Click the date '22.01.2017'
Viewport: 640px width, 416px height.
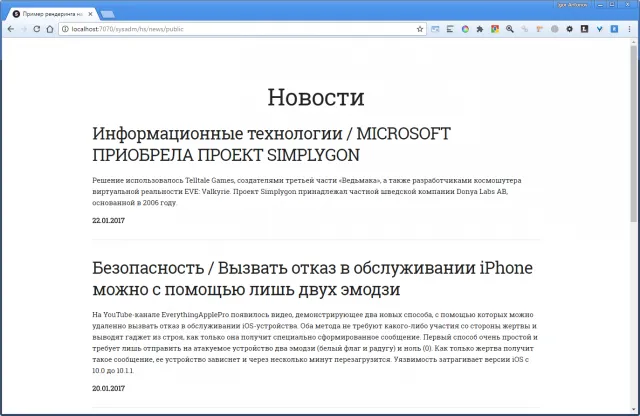(109, 220)
